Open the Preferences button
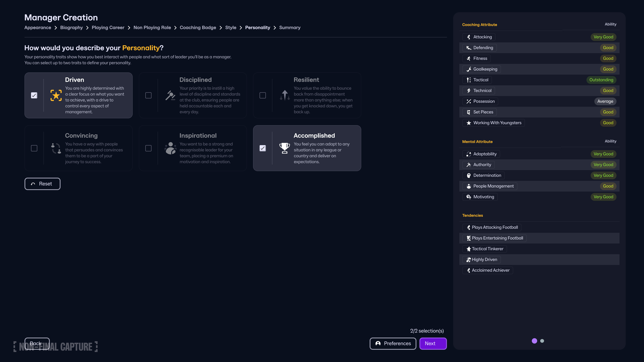644x362 pixels. [x=393, y=344]
